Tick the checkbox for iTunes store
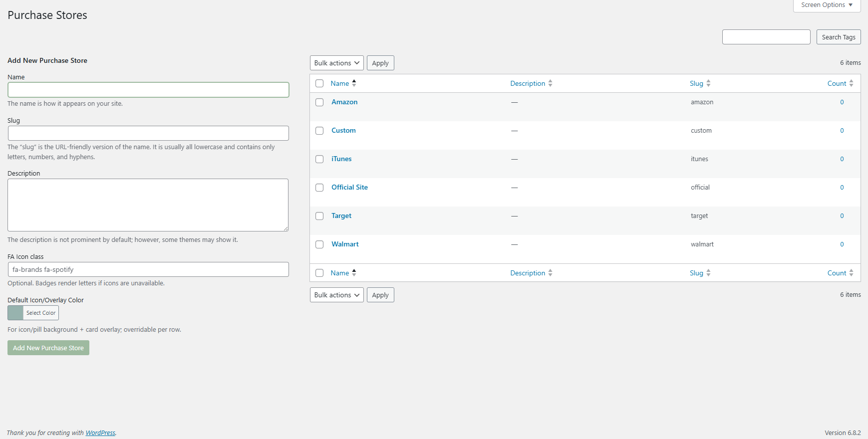The height and width of the screenshot is (439, 868). (x=319, y=159)
